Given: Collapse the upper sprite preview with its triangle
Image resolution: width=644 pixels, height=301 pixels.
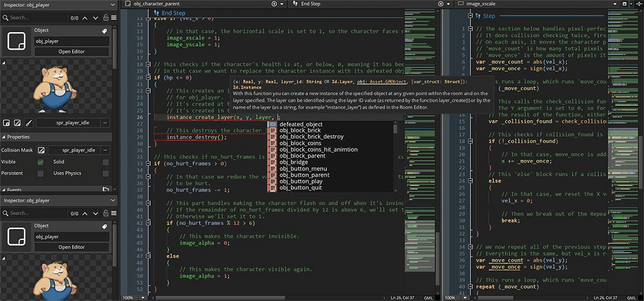Looking at the screenshot, I should (x=4, y=63).
